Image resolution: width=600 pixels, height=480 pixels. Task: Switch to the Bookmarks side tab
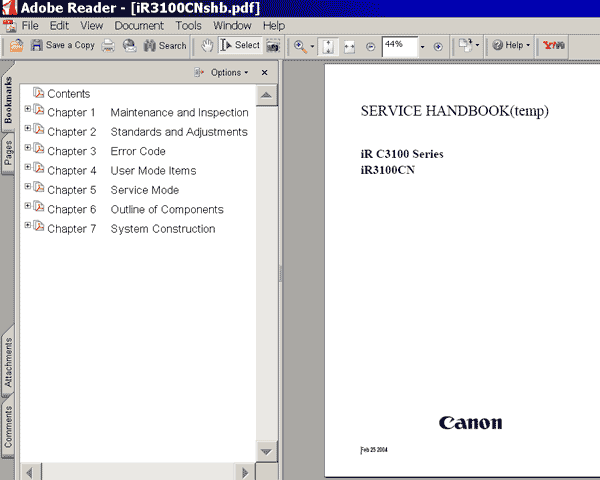click(8, 100)
